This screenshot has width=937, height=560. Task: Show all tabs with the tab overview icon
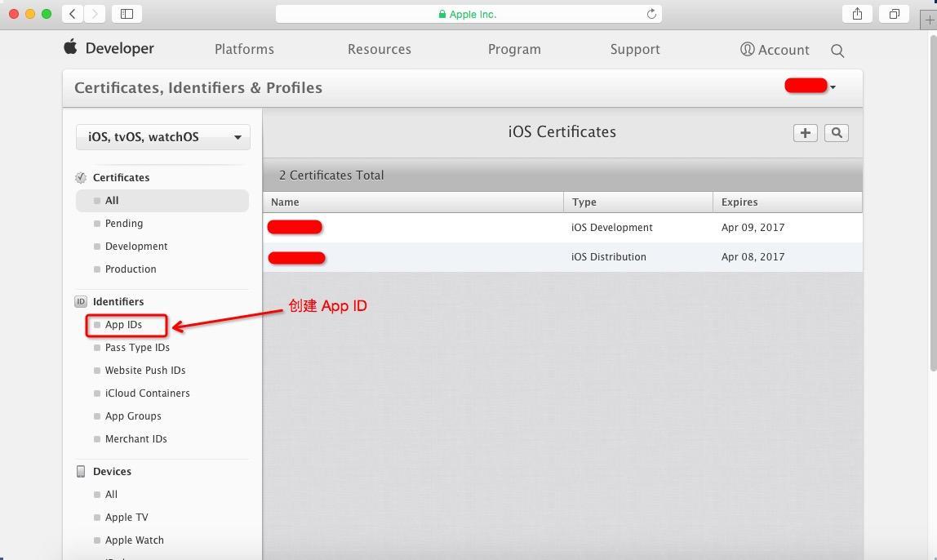(894, 14)
